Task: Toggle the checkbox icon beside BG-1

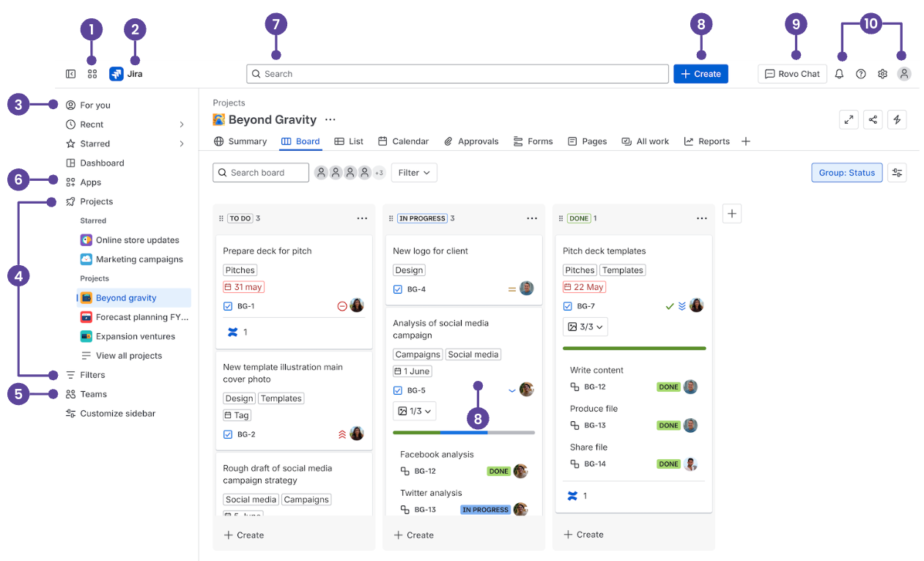Action: point(228,306)
